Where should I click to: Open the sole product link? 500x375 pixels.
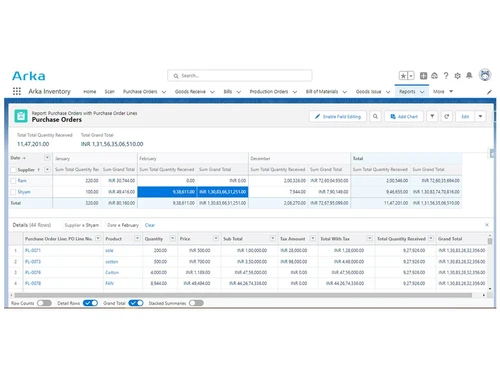click(x=109, y=250)
